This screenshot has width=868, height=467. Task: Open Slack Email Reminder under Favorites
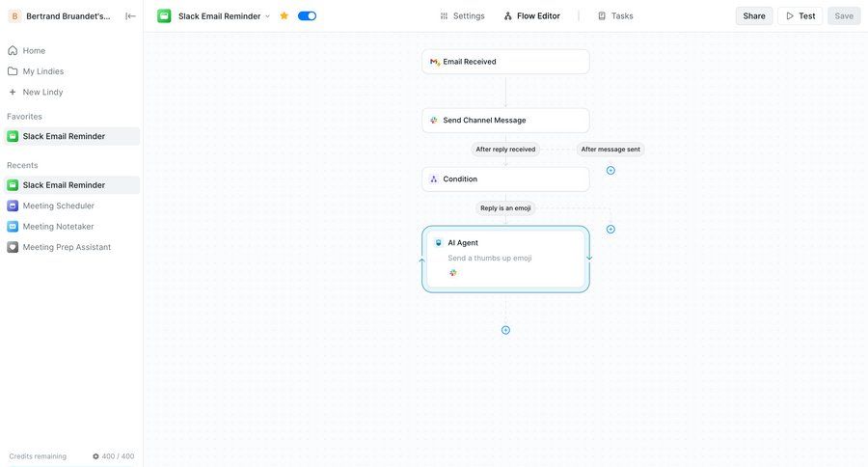(71, 136)
